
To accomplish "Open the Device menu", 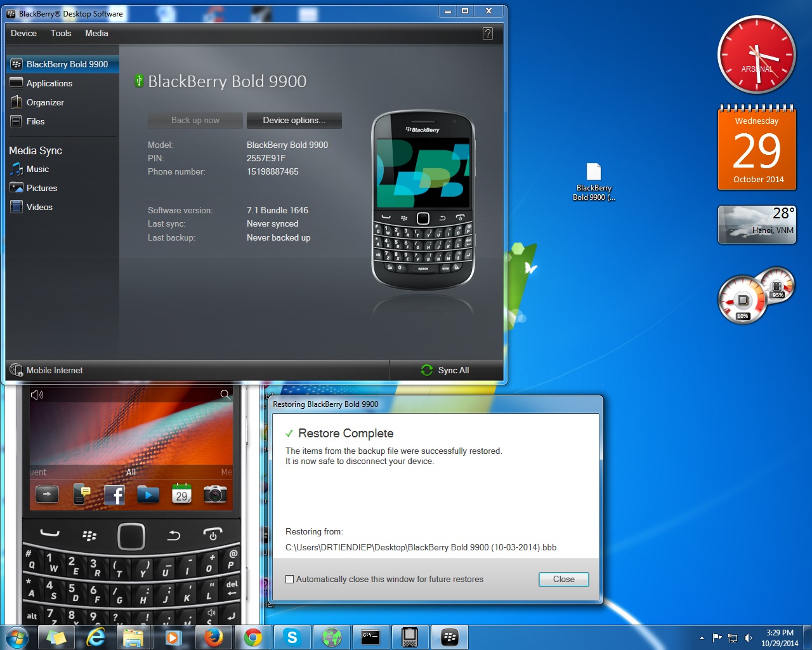I will tap(23, 33).
